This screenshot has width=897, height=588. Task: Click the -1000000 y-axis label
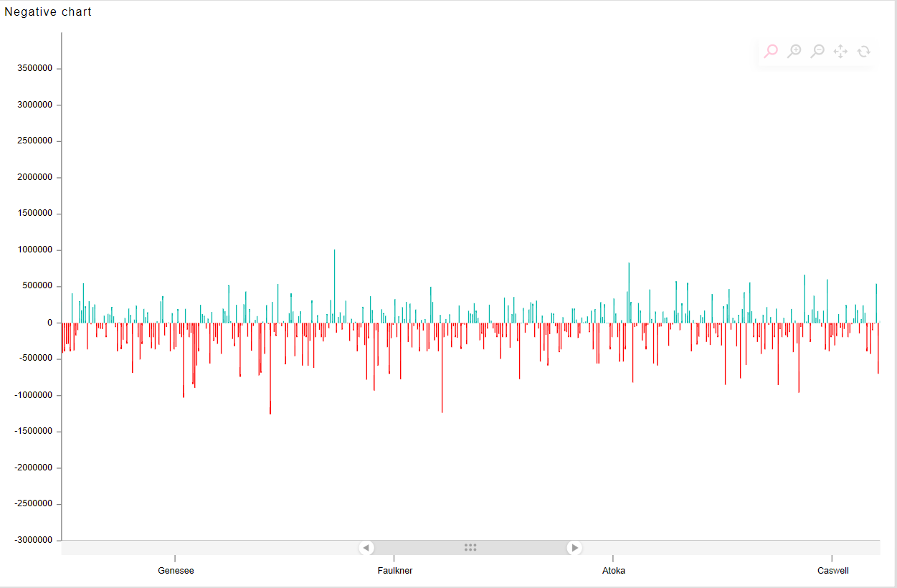click(x=32, y=395)
